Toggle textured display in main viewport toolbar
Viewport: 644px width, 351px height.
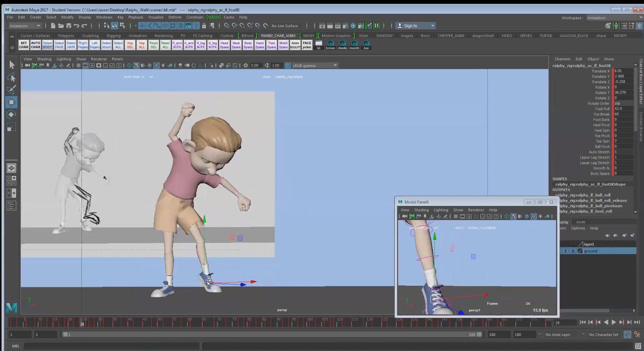tap(156, 65)
